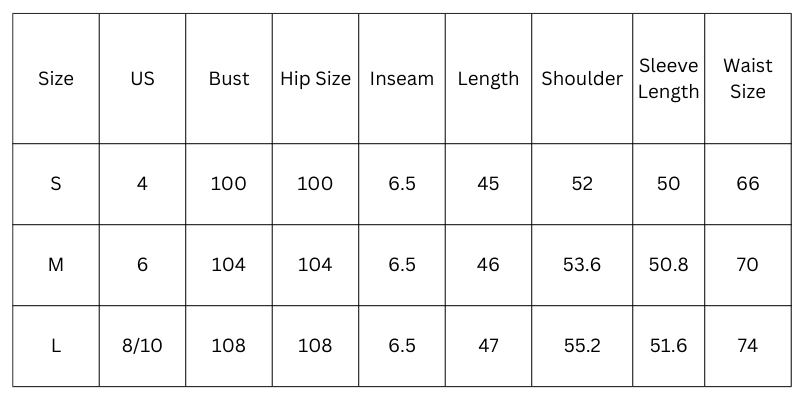Click the Size column header
Image resolution: width=800 pixels, height=400 pixels.
56,79
